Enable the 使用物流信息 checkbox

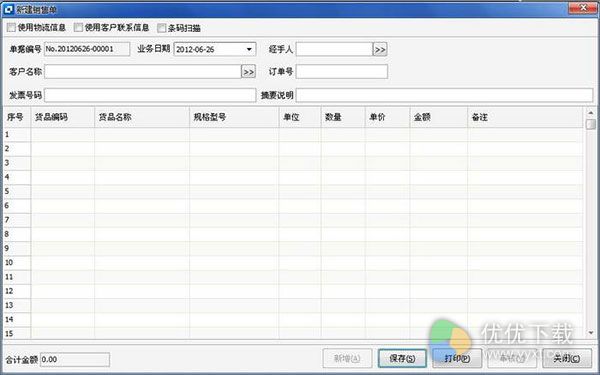pos(11,27)
